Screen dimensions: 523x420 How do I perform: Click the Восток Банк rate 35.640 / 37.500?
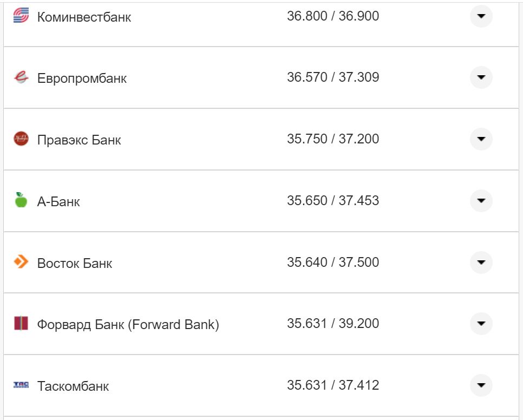pos(332,262)
